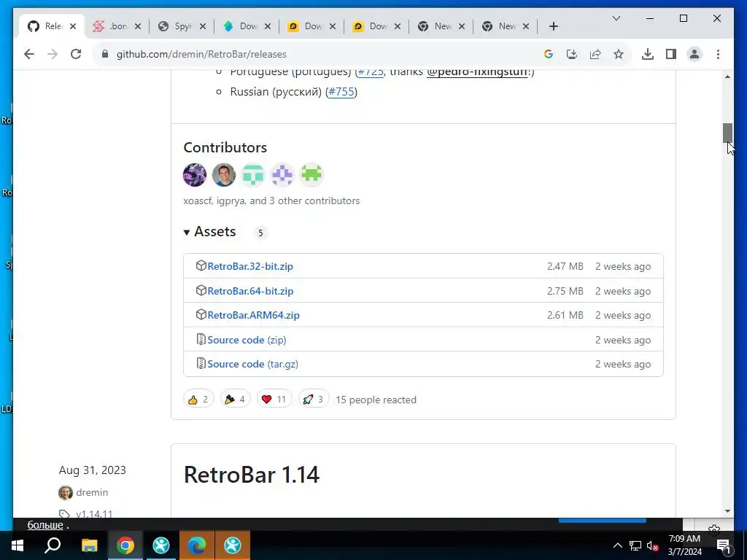Open the Windows Start menu
Image resolution: width=747 pixels, height=560 pixels.
[18, 545]
